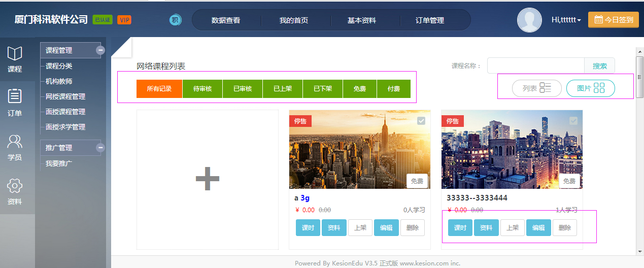Click the vertical scrollbar thumb
Image resolution: width=644 pixels, height=268 pixels.
click(x=639, y=76)
